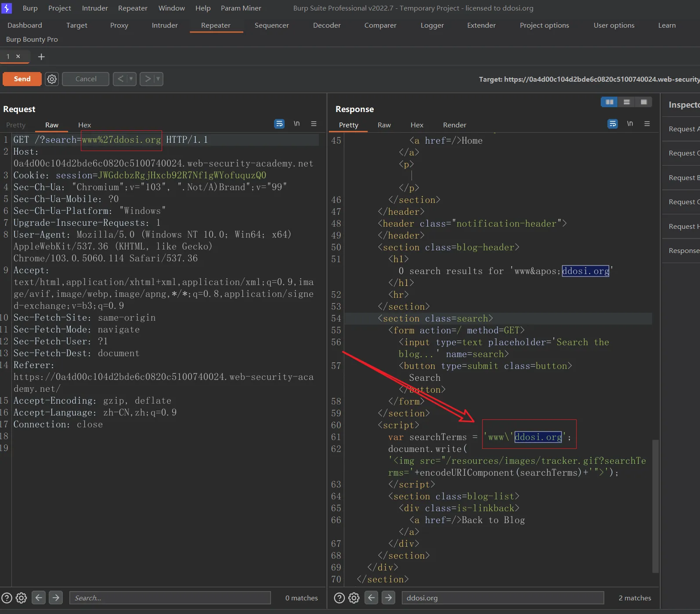Click the request search input field
700x614 pixels.
click(x=170, y=598)
